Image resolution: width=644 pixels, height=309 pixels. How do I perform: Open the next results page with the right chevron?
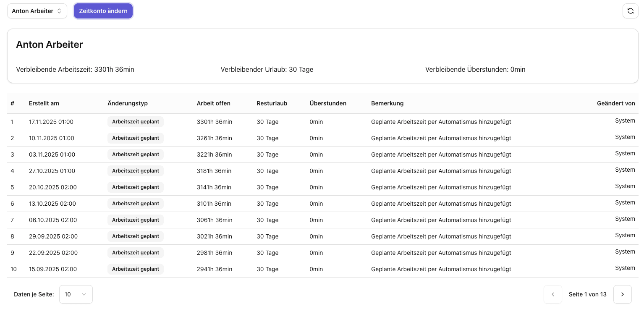click(623, 294)
